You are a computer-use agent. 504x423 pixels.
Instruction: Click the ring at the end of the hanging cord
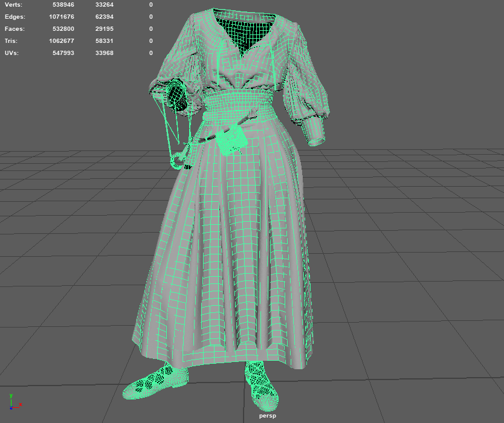tap(178, 160)
